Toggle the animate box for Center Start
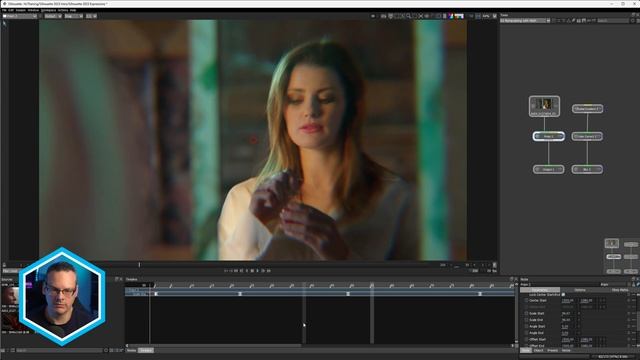Image resolution: width=640 pixels, height=360 pixels. click(526, 300)
